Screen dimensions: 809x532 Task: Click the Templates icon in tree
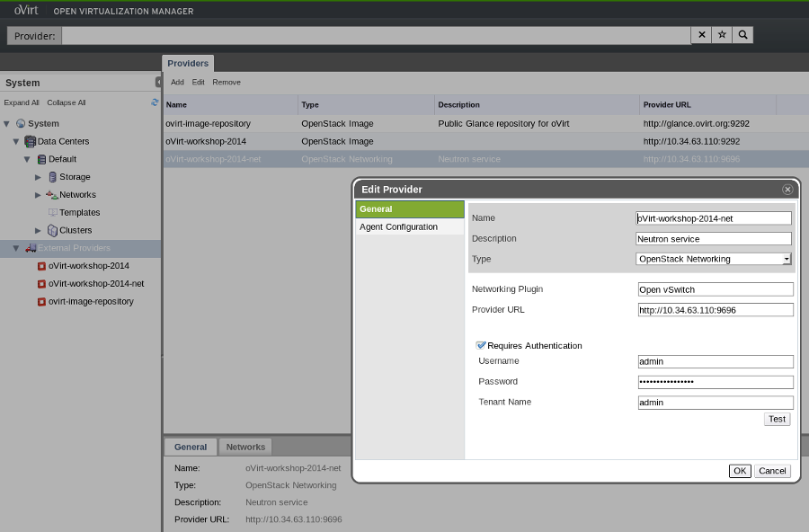click(x=53, y=212)
